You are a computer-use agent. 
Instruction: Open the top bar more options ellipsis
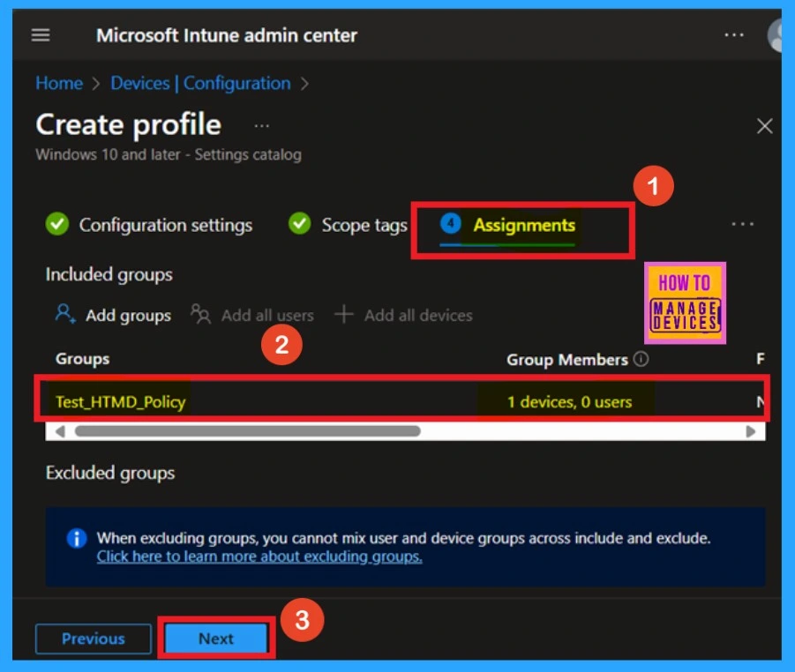click(x=733, y=35)
